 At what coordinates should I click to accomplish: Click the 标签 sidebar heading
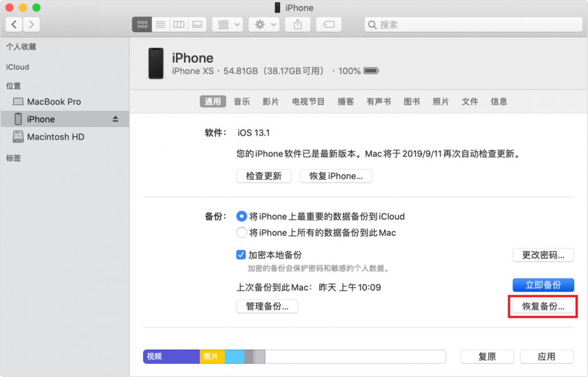click(13, 158)
